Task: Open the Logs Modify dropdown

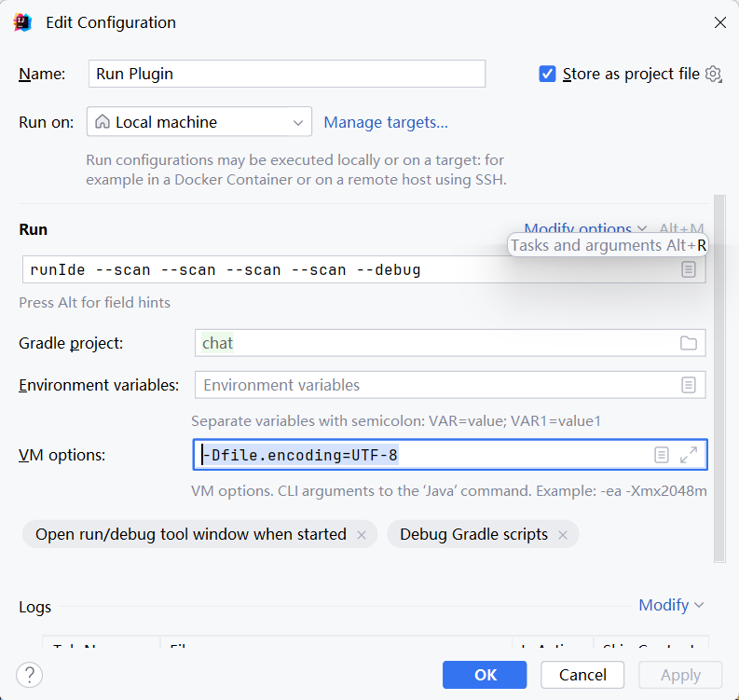Action: pyautogui.click(x=671, y=605)
